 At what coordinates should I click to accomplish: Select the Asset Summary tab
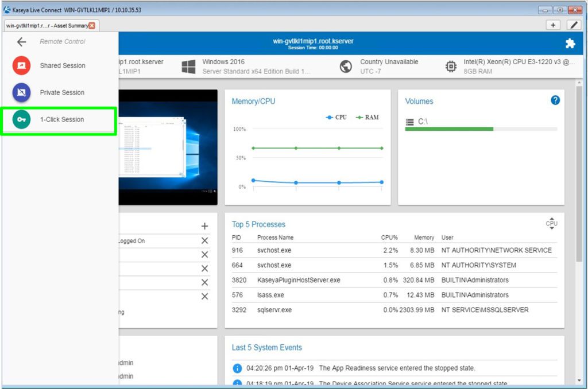(47, 25)
